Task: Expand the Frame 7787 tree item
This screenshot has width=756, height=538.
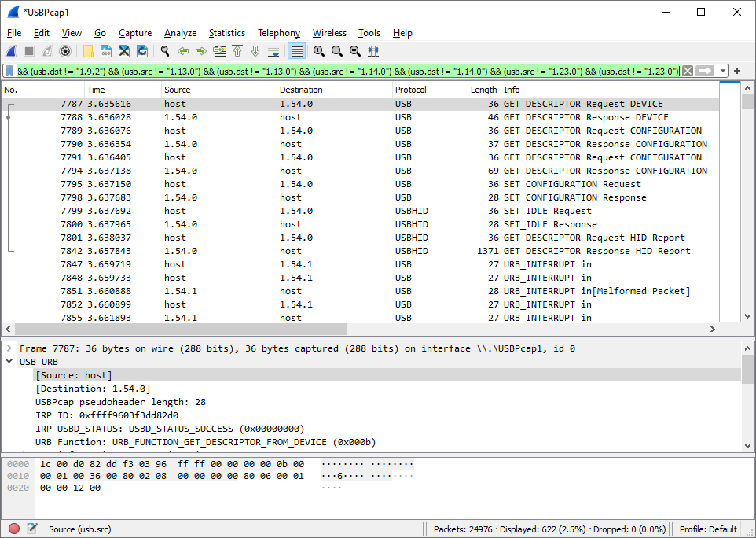Action: point(9,348)
